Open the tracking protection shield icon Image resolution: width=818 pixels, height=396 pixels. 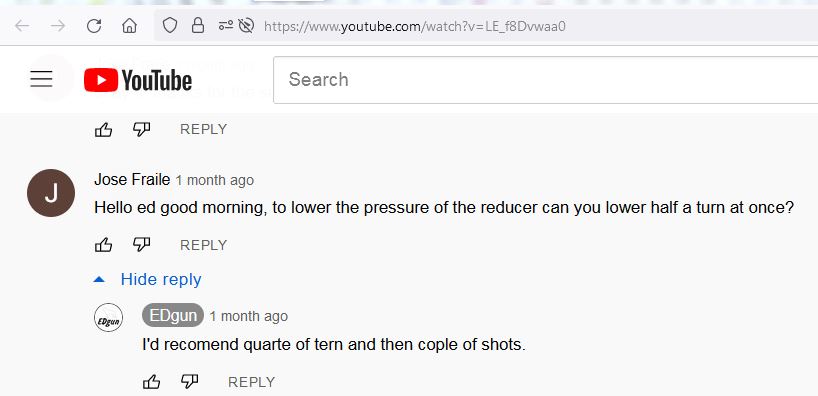pos(170,25)
